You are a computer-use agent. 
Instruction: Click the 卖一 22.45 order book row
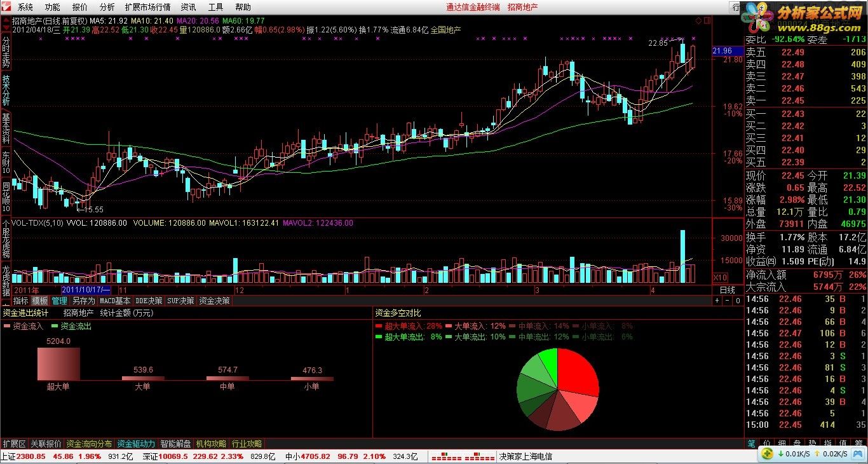pyautogui.click(x=806, y=100)
